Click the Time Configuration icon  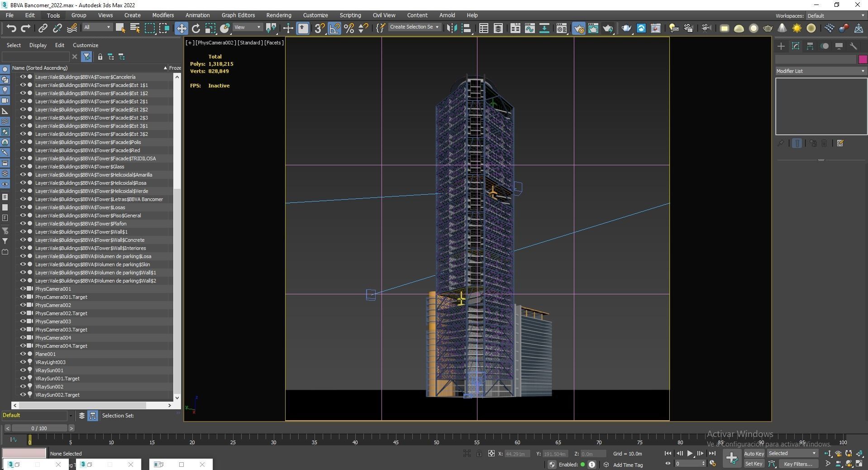pos(713,463)
